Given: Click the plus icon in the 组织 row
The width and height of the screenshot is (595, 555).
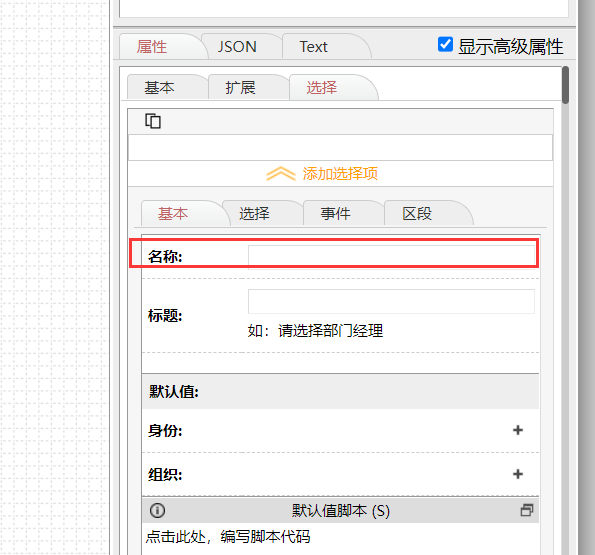Looking at the screenshot, I should click(518, 474).
